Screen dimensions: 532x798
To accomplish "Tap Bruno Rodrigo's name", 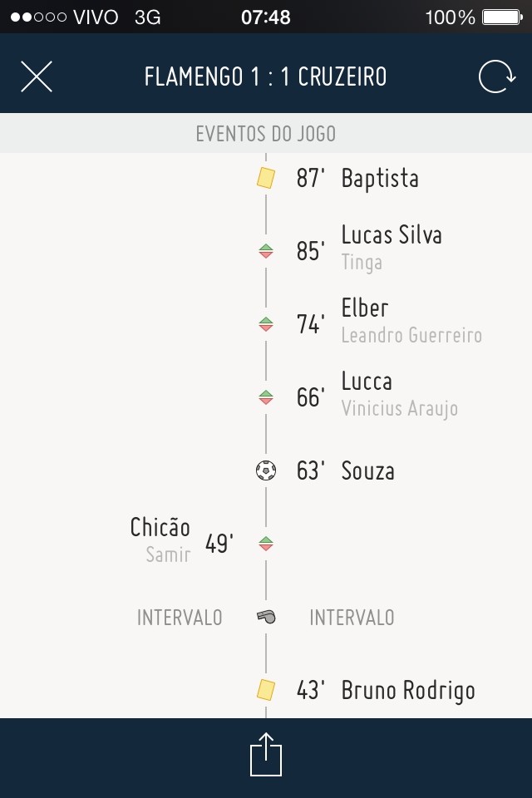I will pos(408,691).
